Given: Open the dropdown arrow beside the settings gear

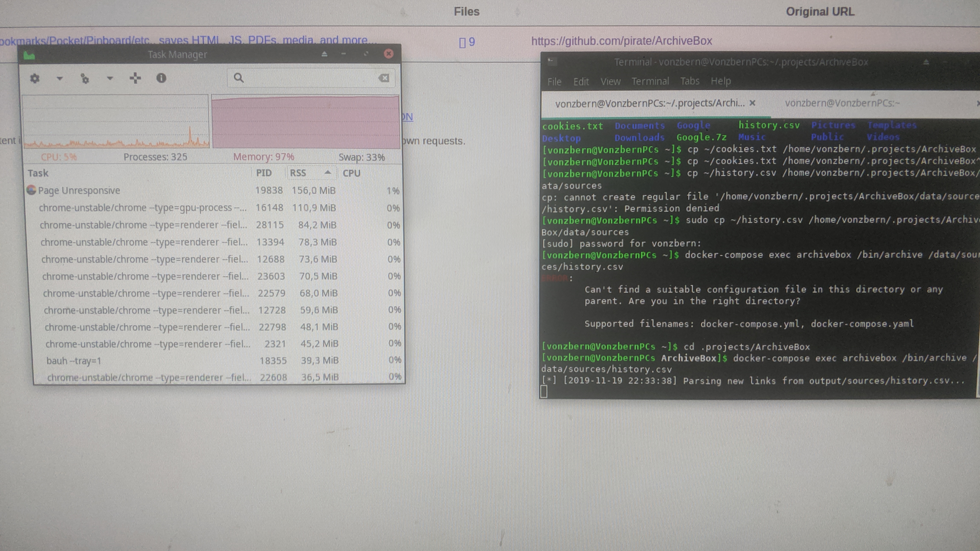Looking at the screenshot, I should (x=59, y=79).
